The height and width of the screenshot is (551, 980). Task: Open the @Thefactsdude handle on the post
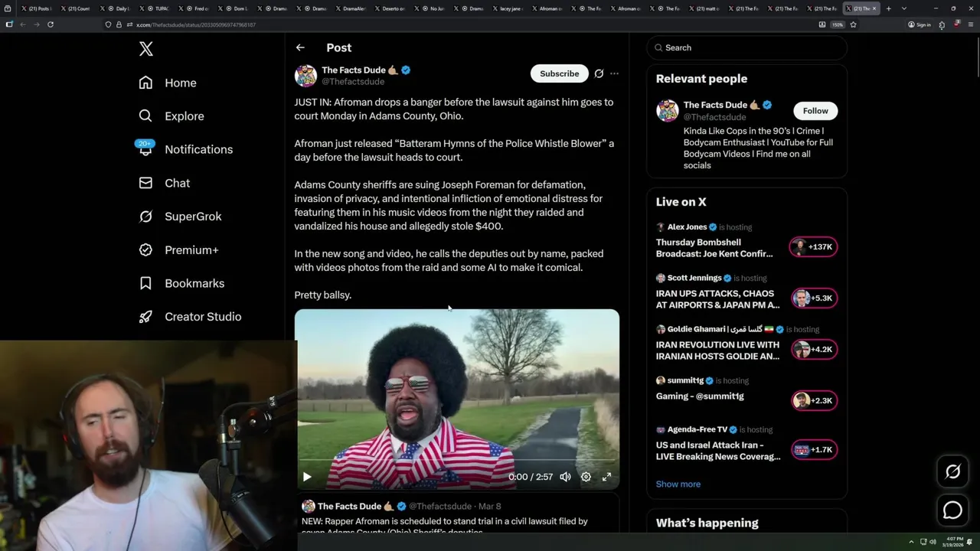tap(353, 82)
